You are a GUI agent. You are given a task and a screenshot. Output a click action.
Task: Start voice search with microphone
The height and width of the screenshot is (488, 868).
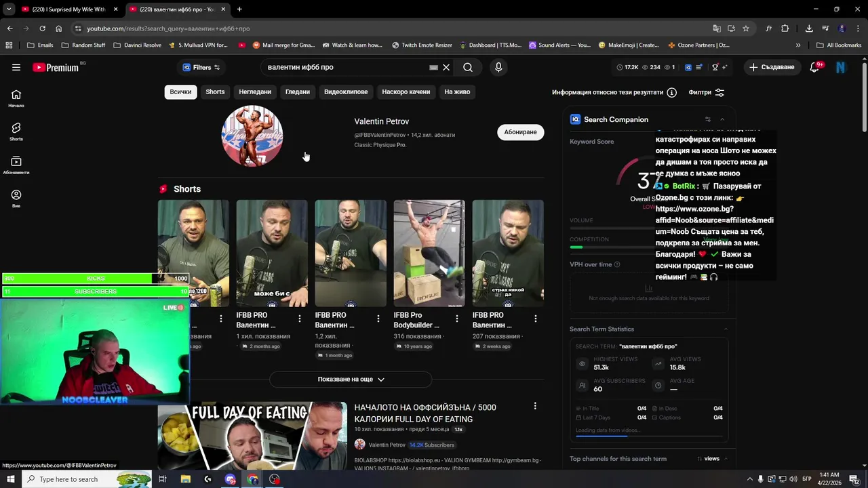click(498, 67)
